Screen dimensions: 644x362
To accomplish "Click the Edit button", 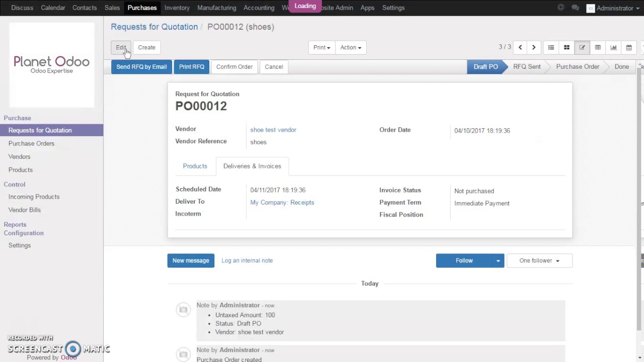I will tap(121, 47).
